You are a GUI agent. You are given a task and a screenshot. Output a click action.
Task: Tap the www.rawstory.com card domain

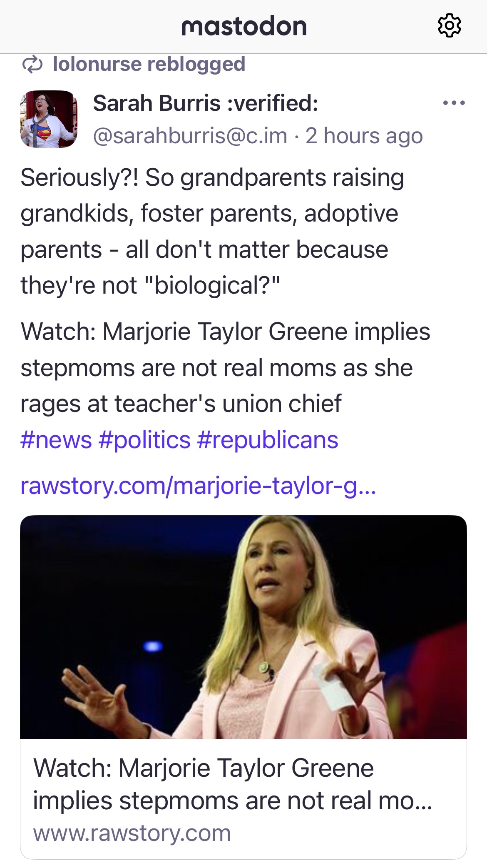pyautogui.click(x=132, y=833)
